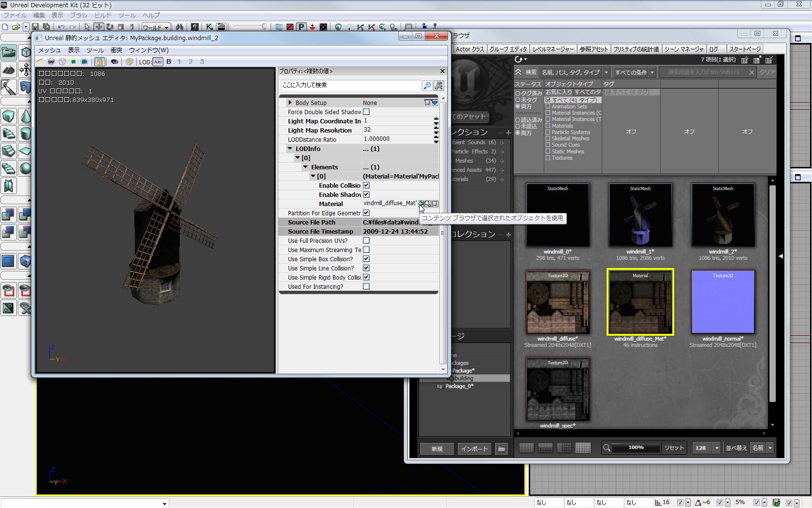This screenshot has width=812, height=508.
Task: Collapse the LODInfo property group
Action: point(290,149)
